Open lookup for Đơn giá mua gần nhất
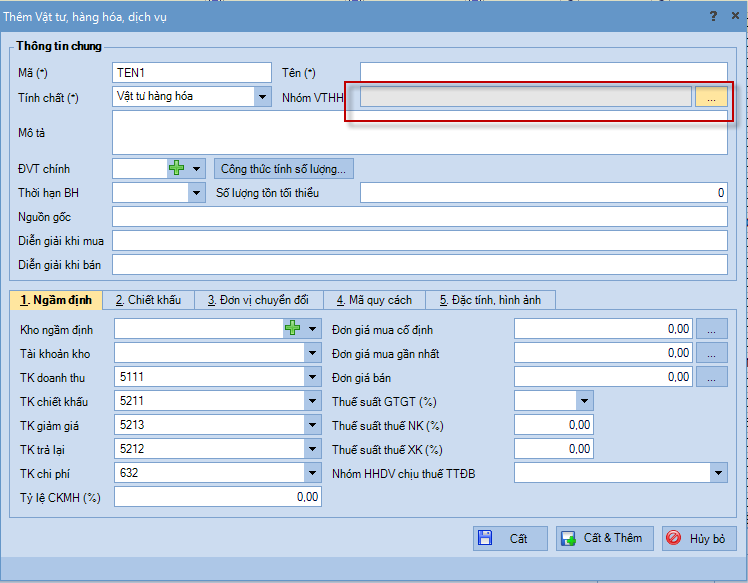The width and height of the screenshot is (748, 583). [x=711, y=353]
